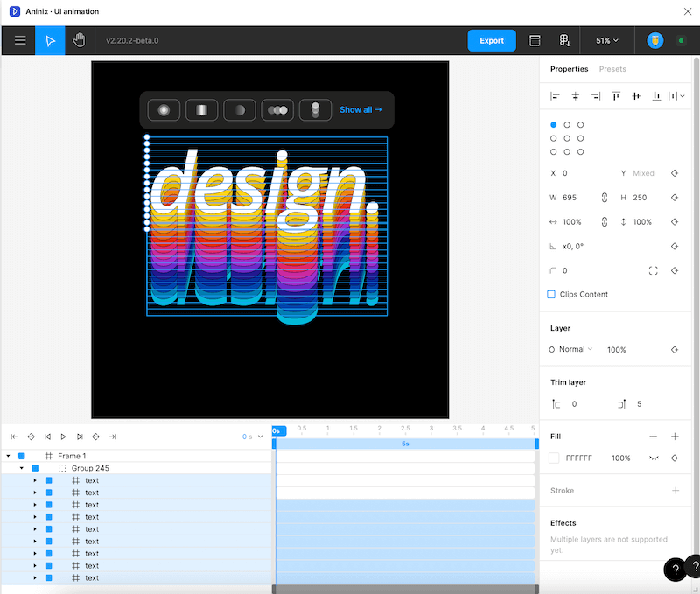Remove the fill with the minus icon
700x594 pixels.
(653, 437)
